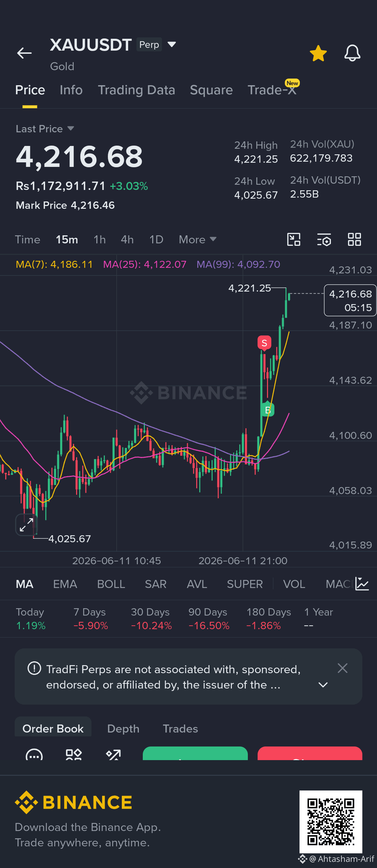Tap the current price tag 4,216.68
The height and width of the screenshot is (868, 377).
350,300
